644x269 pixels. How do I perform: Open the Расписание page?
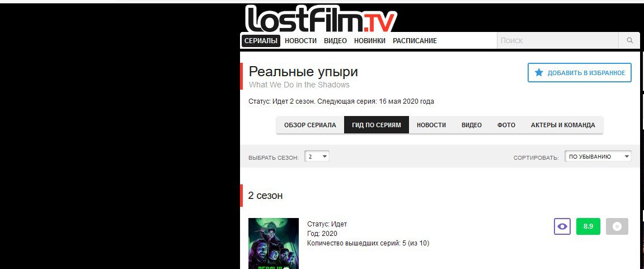click(415, 41)
